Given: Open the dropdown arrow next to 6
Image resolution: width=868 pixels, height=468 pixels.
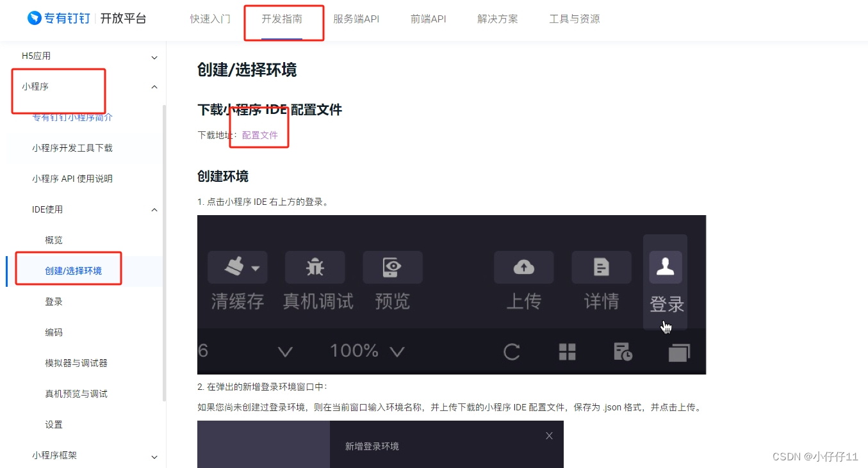Looking at the screenshot, I should (285, 351).
